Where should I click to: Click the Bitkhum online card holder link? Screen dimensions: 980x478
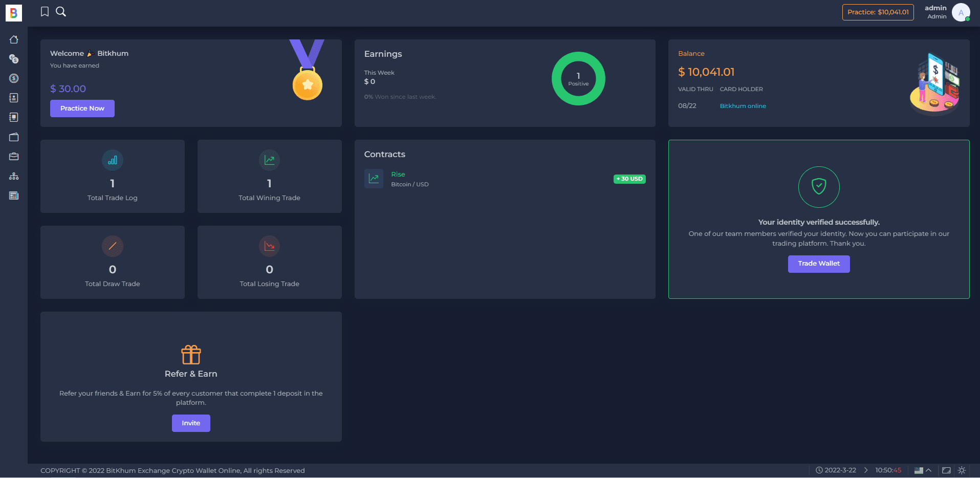tap(743, 106)
